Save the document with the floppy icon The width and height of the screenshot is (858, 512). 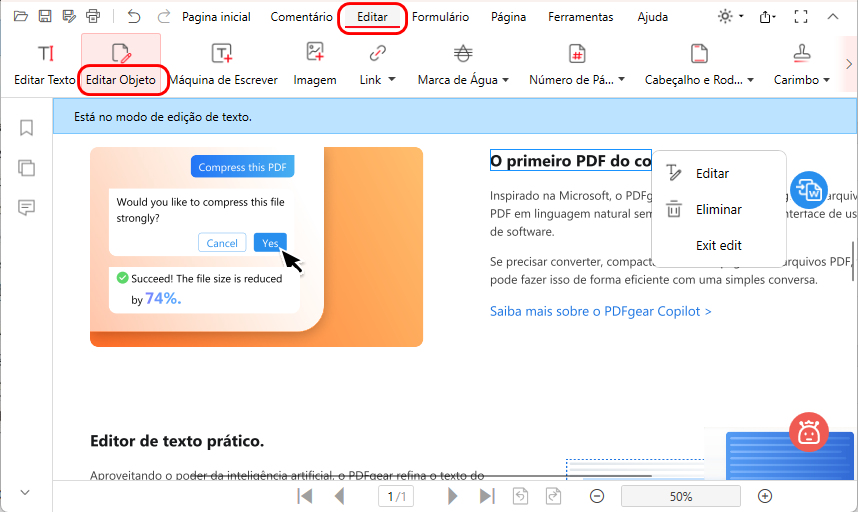pyautogui.click(x=45, y=16)
